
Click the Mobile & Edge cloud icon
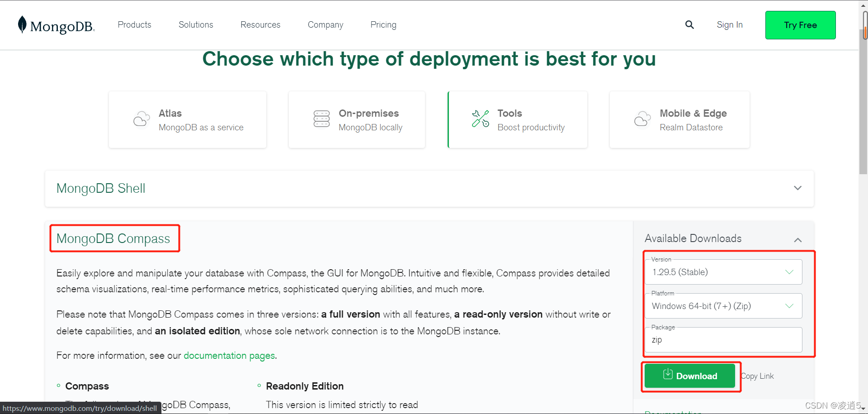pyautogui.click(x=642, y=119)
